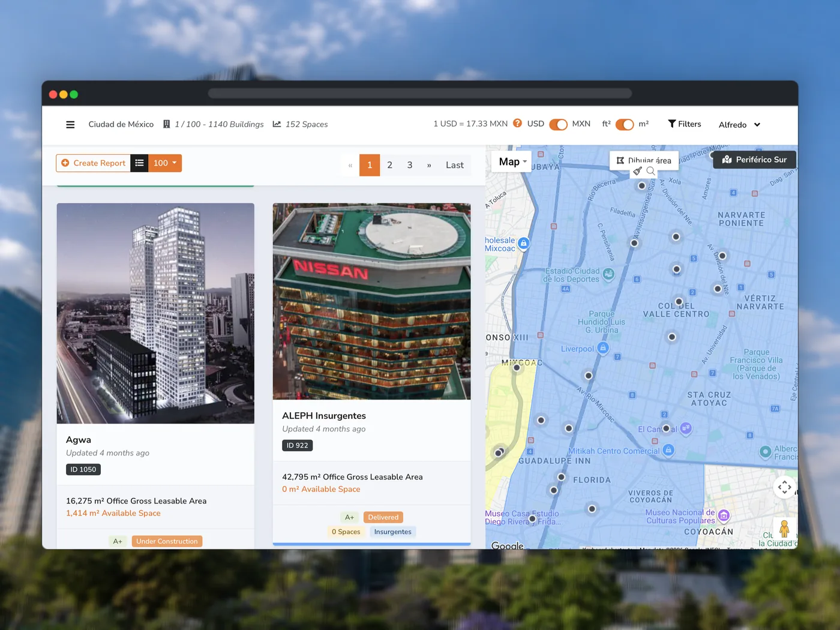Expand the Alfredo user menu

coord(739,125)
